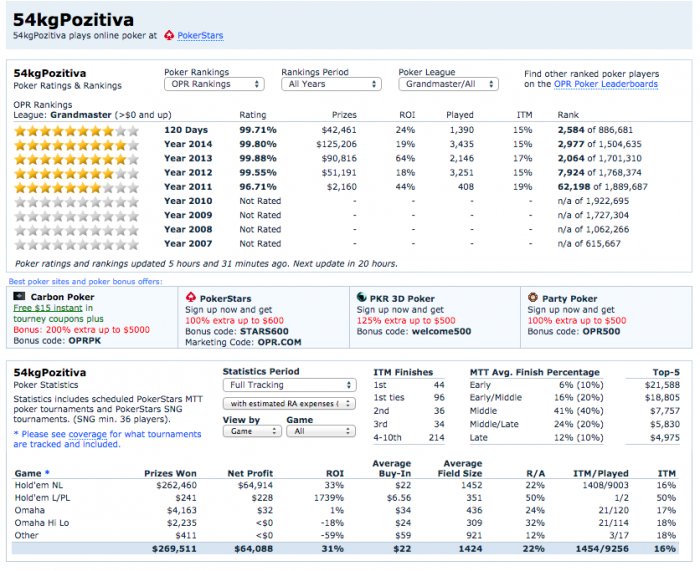Open the Poker Rankings dropdown (OPR Rankings)
700x571 pixels.
[x=214, y=84]
